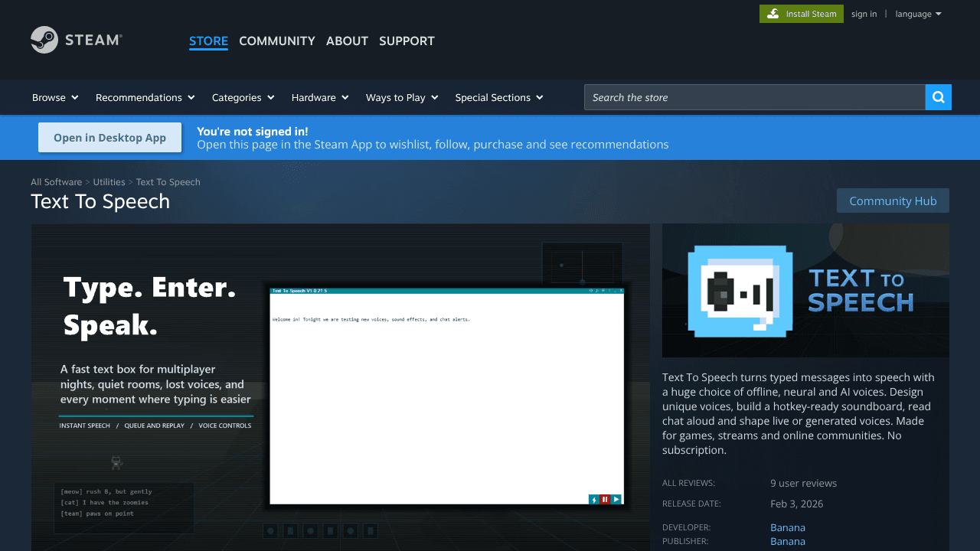Click the Feb 3, 2026 release date

[796, 504]
